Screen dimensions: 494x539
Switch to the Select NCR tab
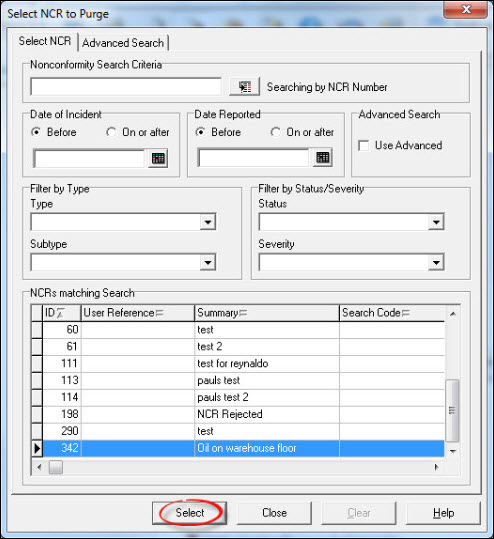pos(45,41)
